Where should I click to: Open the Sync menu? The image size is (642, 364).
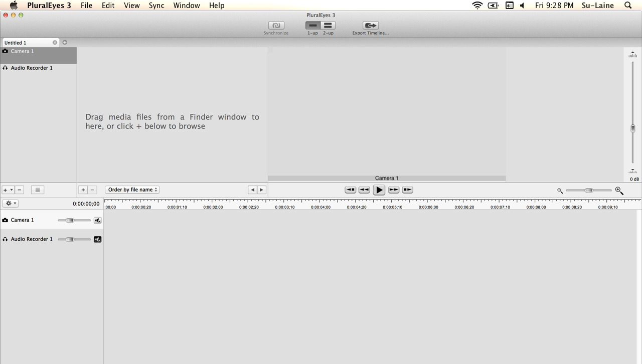tap(156, 6)
